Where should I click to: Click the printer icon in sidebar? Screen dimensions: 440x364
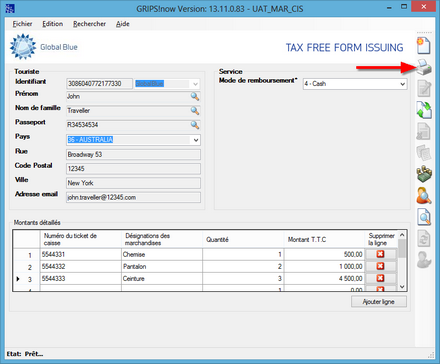tap(424, 67)
